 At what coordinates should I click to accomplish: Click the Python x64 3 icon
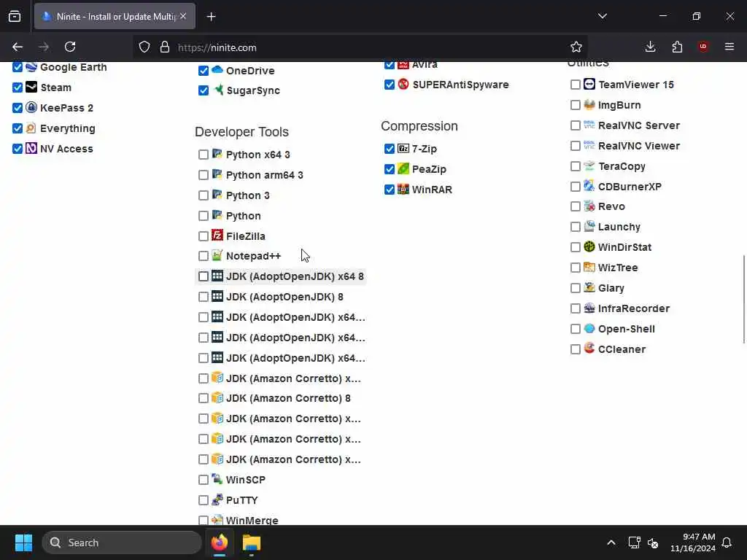217,155
